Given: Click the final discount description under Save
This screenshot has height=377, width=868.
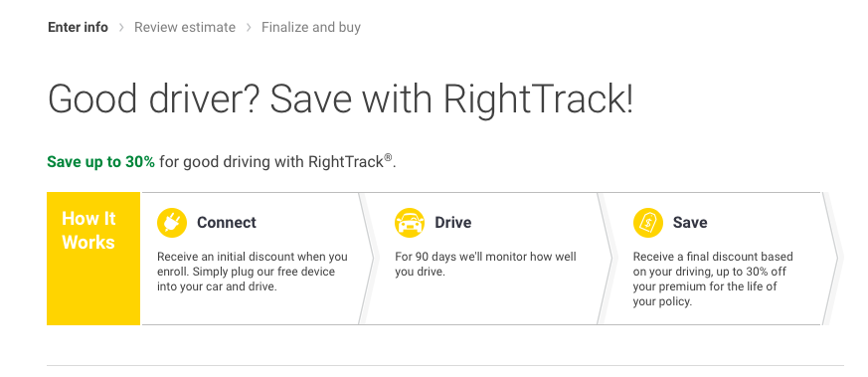Looking at the screenshot, I should click(x=713, y=279).
